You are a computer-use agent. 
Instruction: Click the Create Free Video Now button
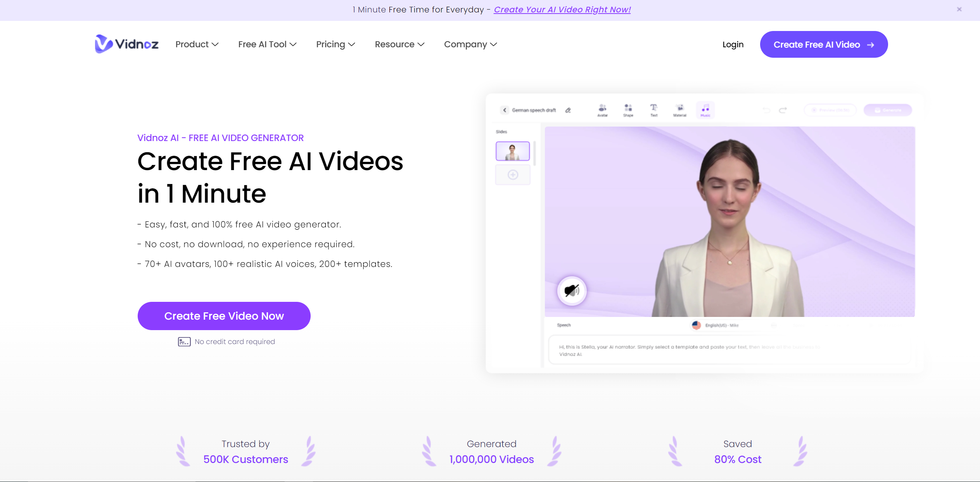click(224, 316)
